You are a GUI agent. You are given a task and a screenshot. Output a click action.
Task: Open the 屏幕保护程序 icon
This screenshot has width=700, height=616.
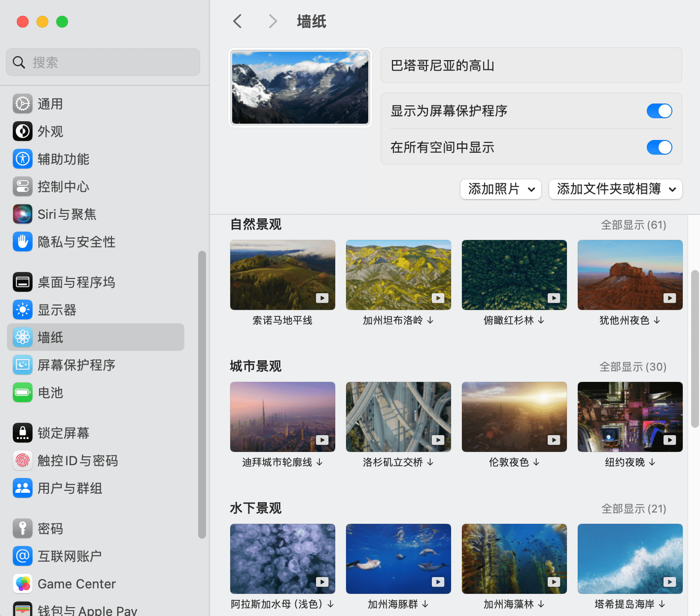[x=23, y=365]
